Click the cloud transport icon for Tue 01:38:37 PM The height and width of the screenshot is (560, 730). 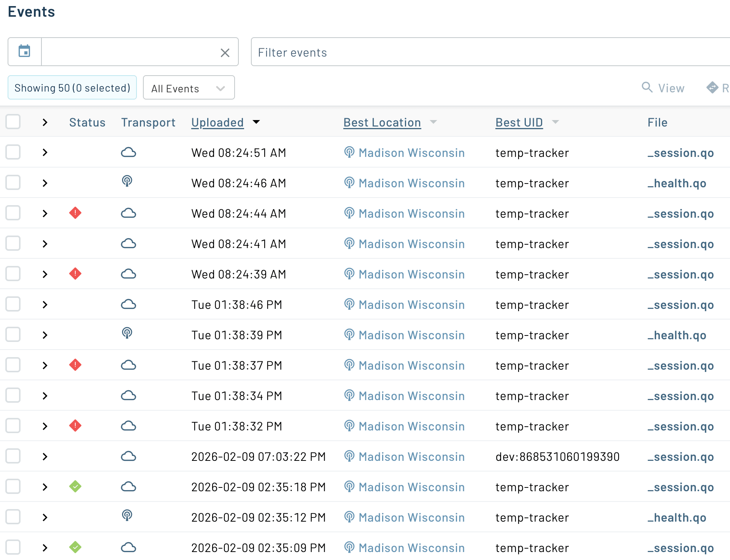coord(129,365)
